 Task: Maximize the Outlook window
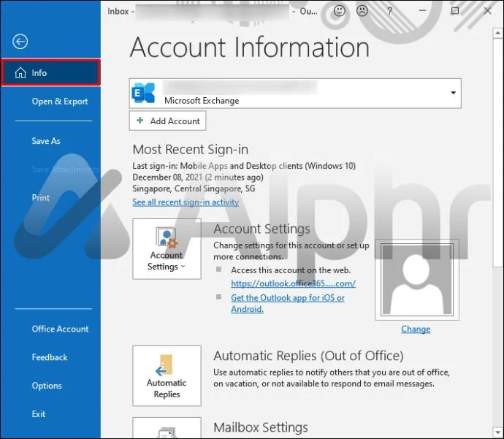(x=455, y=11)
